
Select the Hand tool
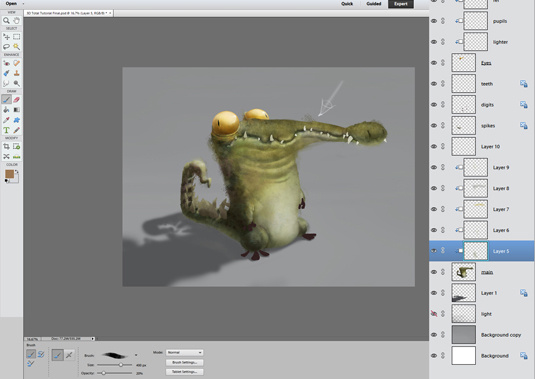coord(16,20)
